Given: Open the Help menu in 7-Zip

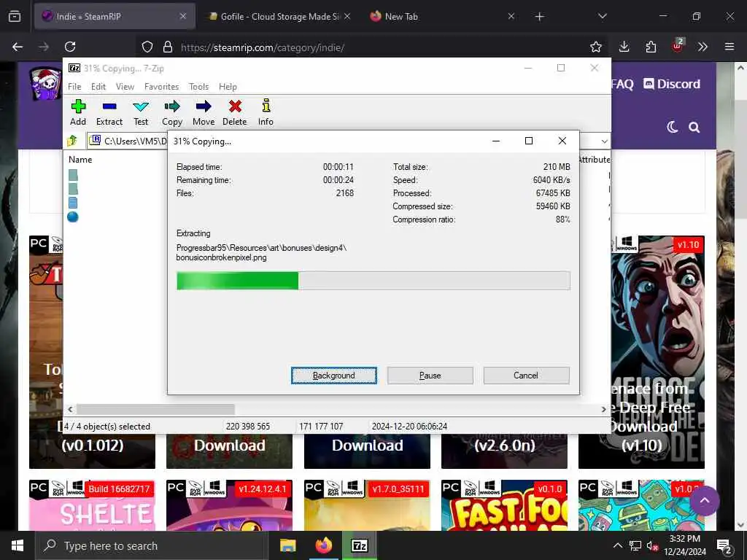Looking at the screenshot, I should tap(228, 87).
